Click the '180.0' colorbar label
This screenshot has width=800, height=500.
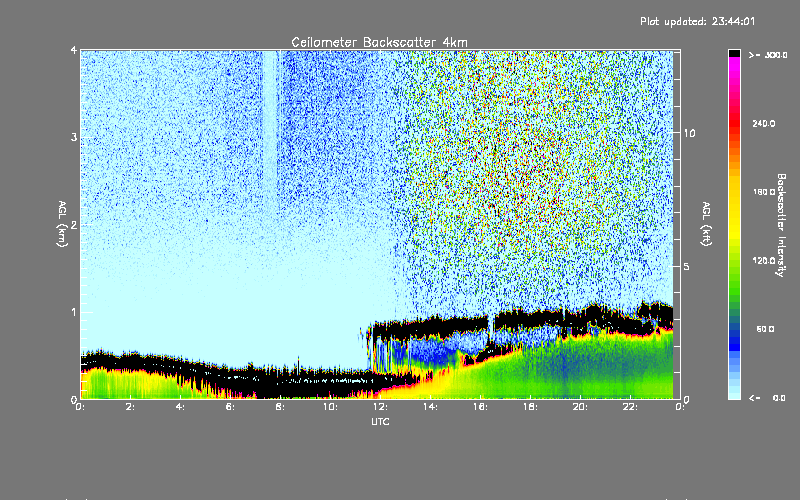point(764,192)
